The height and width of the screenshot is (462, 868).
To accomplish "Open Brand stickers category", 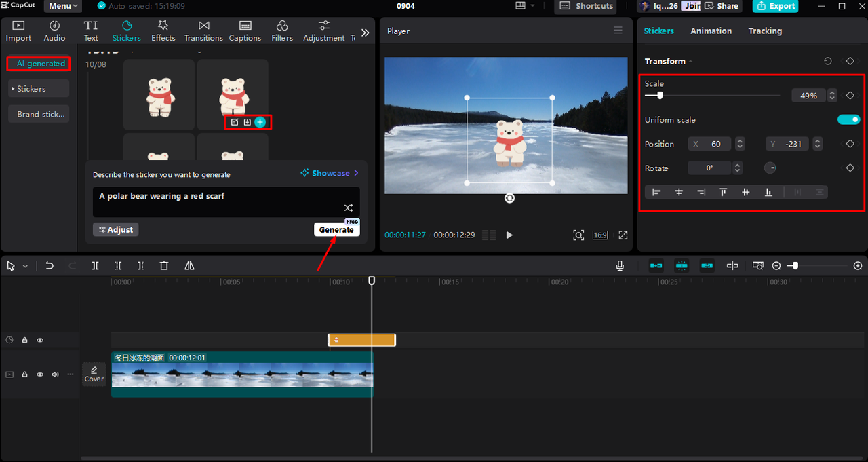I will click(x=39, y=114).
